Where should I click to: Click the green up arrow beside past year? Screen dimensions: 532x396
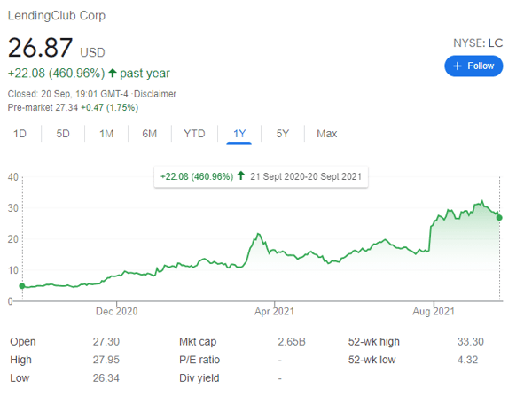[x=113, y=73]
